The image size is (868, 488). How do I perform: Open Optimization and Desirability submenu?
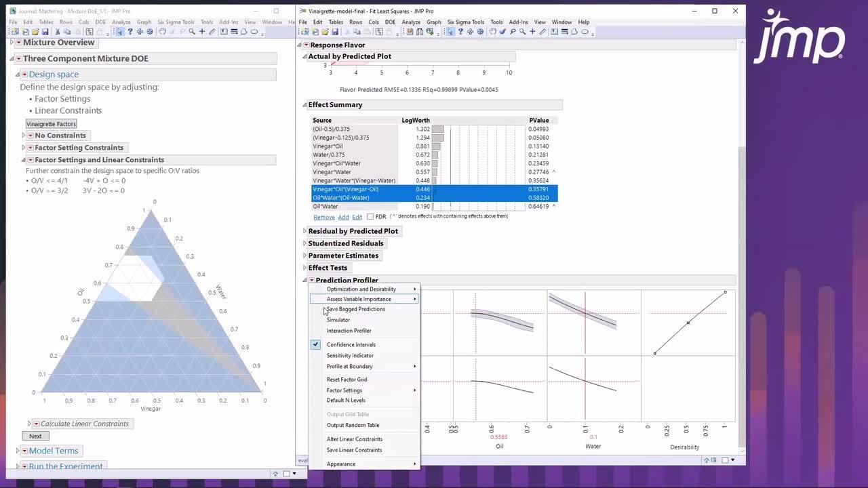pyautogui.click(x=361, y=289)
